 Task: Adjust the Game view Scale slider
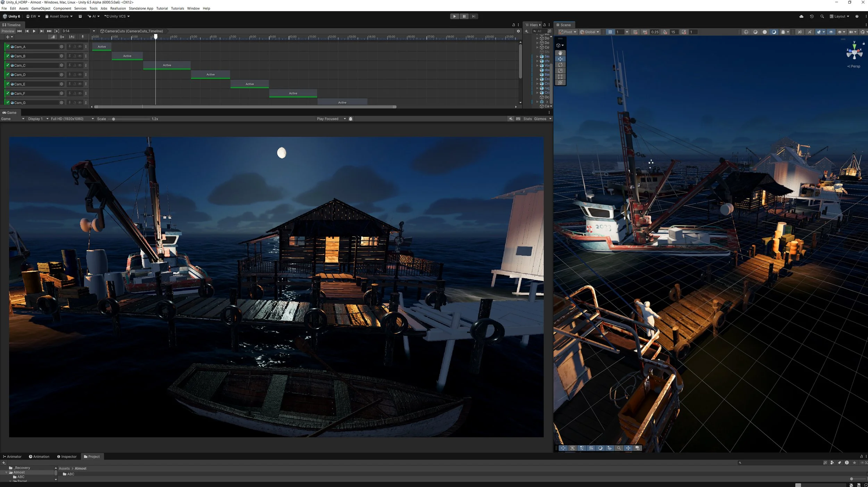click(114, 119)
